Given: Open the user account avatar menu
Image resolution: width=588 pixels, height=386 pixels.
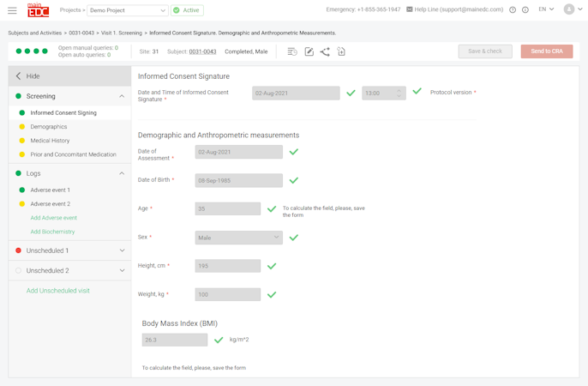Looking at the screenshot, I should pos(569,9).
